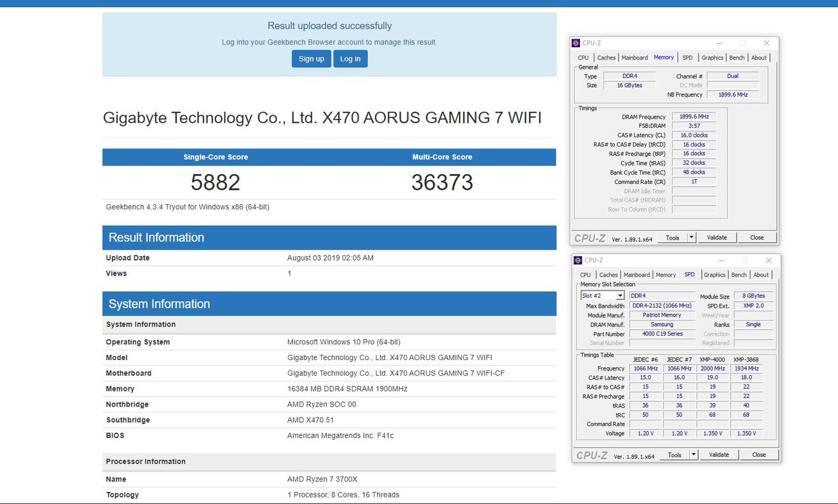The image size is (838, 504).
Task: Minimize the lower CPU-Z window
Action: (721, 260)
